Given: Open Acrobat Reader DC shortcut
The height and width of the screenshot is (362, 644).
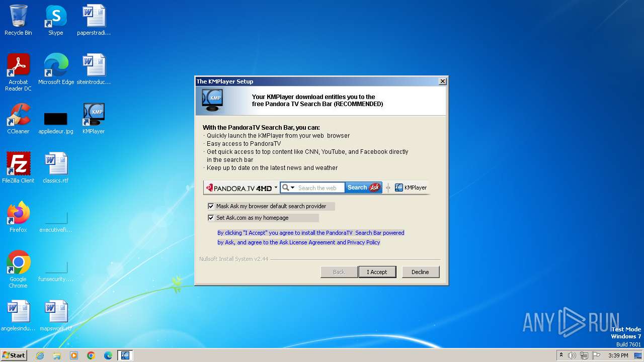Looking at the screenshot, I should (x=18, y=72).
